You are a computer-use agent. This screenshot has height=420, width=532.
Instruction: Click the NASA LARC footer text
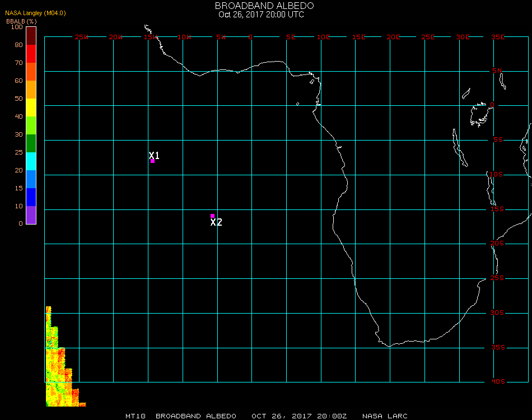pyautogui.click(x=385, y=416)
